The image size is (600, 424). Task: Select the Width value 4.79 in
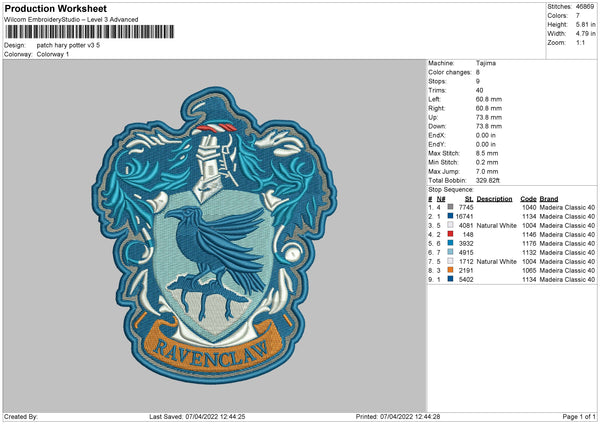point(585,34)
